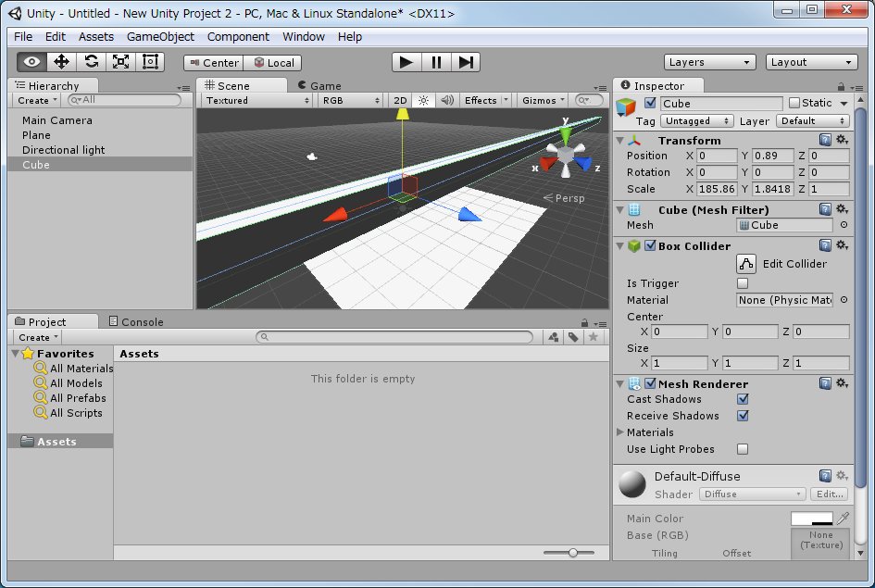Click the Main Color swatch
Image resolution: width=875 pixels, height=588 pixels.
(x=811, y=519)
